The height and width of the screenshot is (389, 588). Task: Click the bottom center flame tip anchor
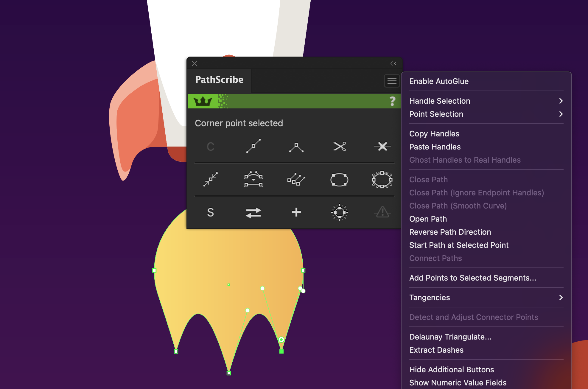click(229, 373)
